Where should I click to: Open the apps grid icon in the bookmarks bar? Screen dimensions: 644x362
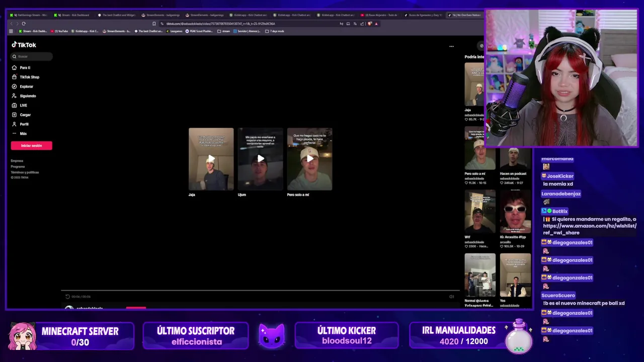click(11, 31)
